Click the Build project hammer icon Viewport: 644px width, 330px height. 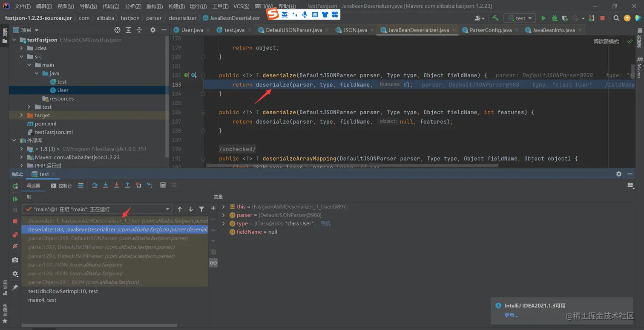pos(495,18)
